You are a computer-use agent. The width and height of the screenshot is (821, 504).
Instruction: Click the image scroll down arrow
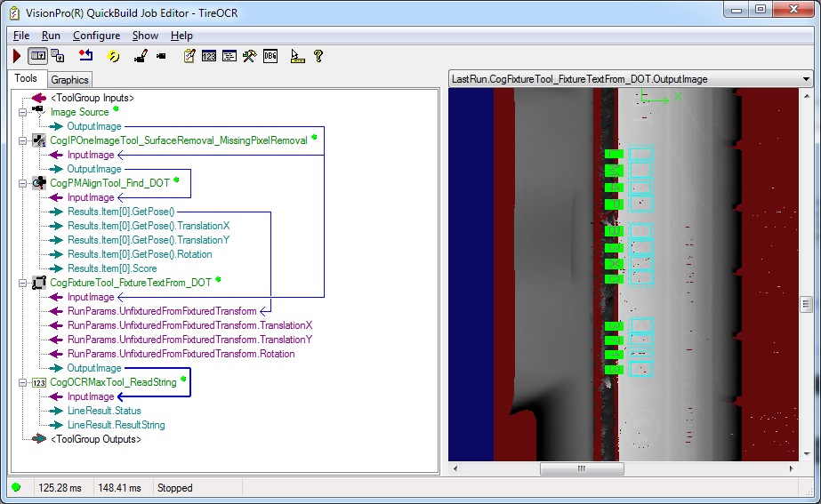(x=806, y=454)
